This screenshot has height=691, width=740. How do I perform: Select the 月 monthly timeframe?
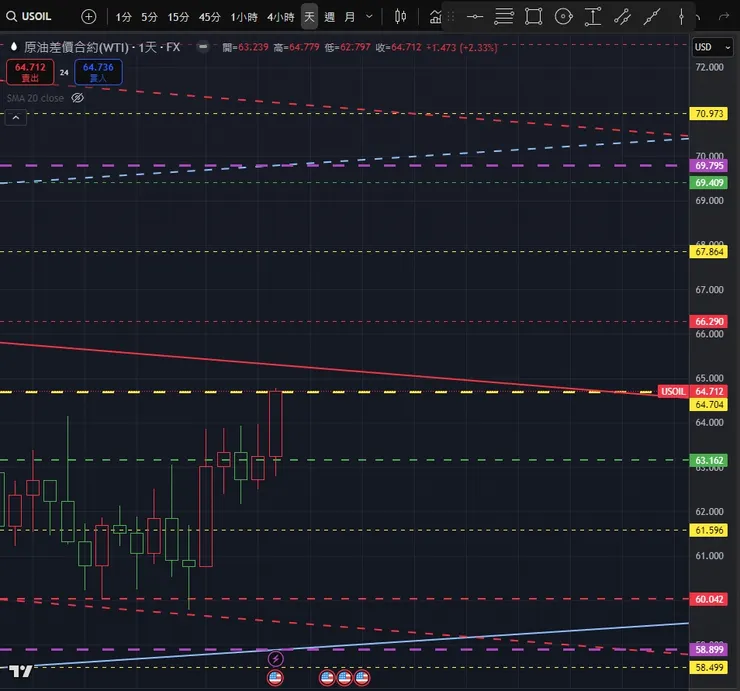(350, 17)
